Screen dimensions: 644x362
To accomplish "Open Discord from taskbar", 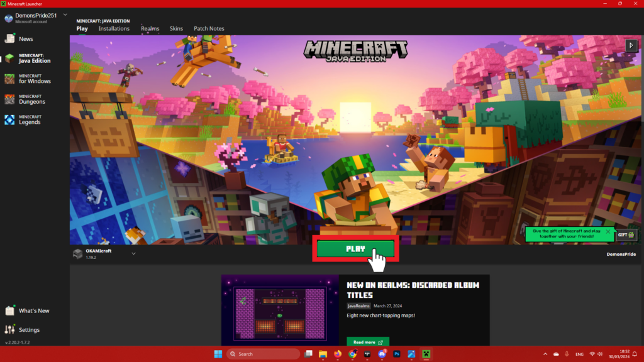I will [382, 354].
